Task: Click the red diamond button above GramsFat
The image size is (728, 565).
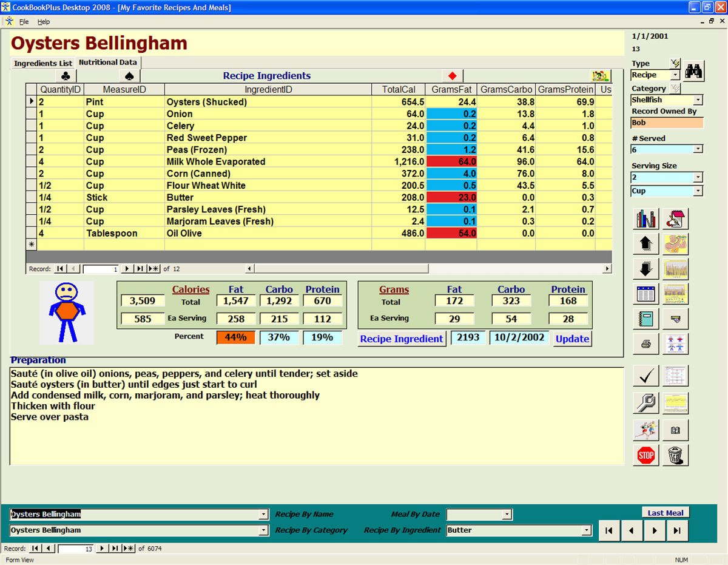Action: pos(452,76)
